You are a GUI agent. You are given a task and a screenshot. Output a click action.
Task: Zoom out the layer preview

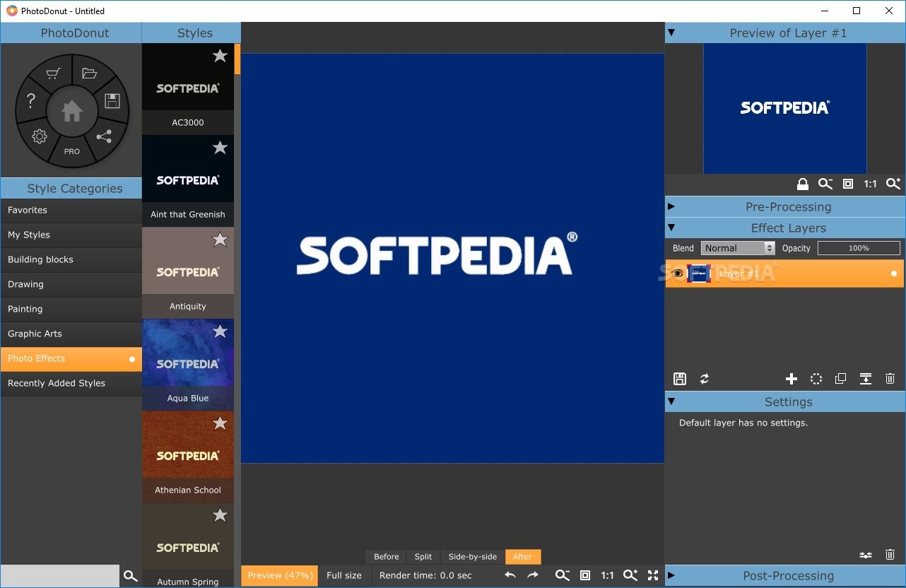825,184
